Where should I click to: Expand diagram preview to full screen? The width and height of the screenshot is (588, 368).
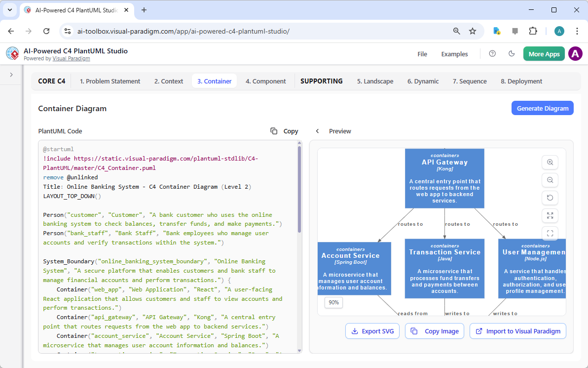(x=550, y=215)
